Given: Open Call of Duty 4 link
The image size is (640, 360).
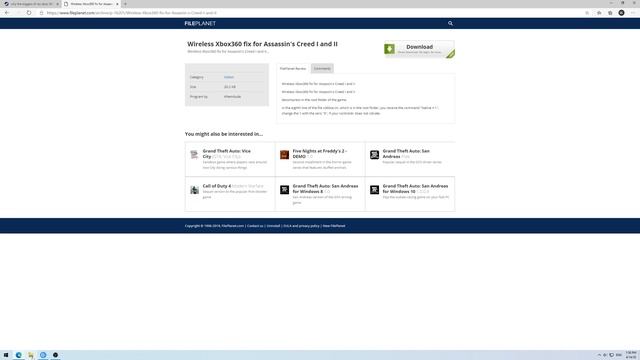Looking at the screenshot, I should [x=217, y=186].
